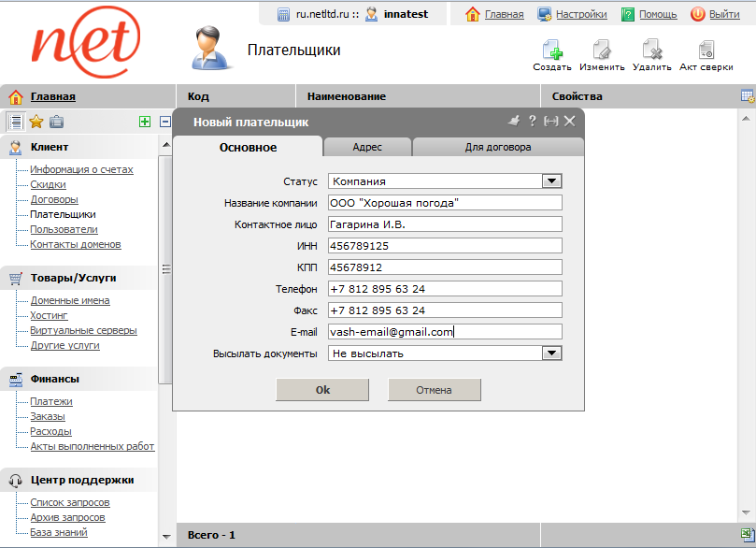Image resolution: width=756 pixels, height=548 pixels.
Task: Click the pin icon in dialog title bar
Action: [513, 121]
